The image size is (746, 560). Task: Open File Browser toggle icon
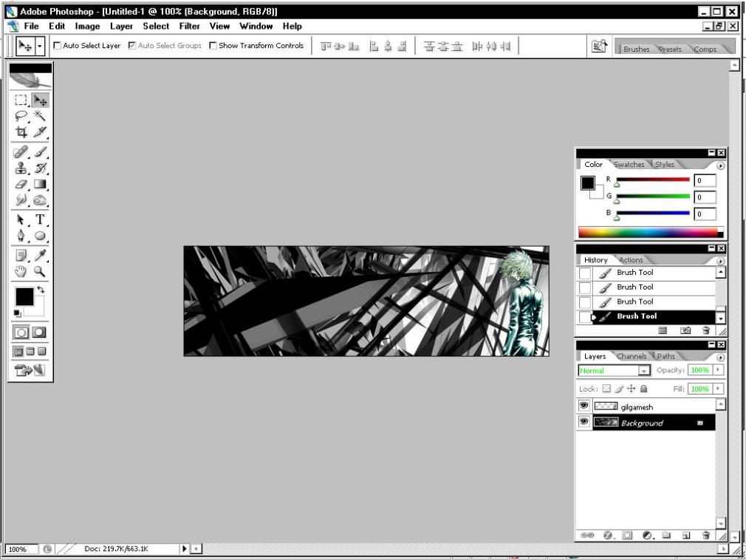pos(599,46)
